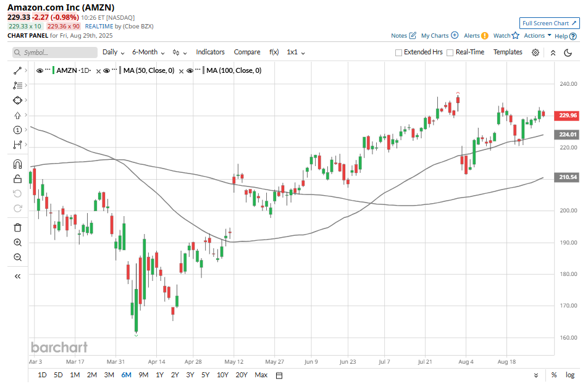Screen dimensions: 588x389
Task: Zoom out of the chart
Action: (17, 257)
